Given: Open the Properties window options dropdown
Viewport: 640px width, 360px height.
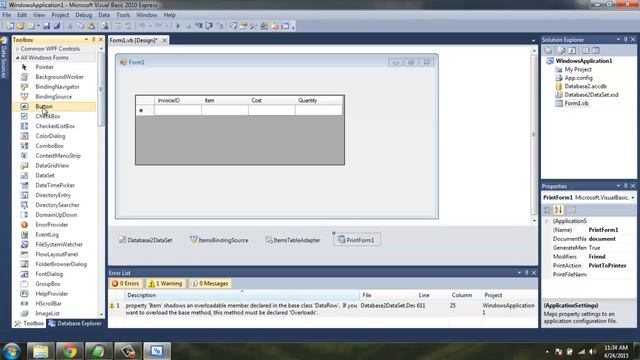Looking at the screenshot, I should (x=618, y=186).
